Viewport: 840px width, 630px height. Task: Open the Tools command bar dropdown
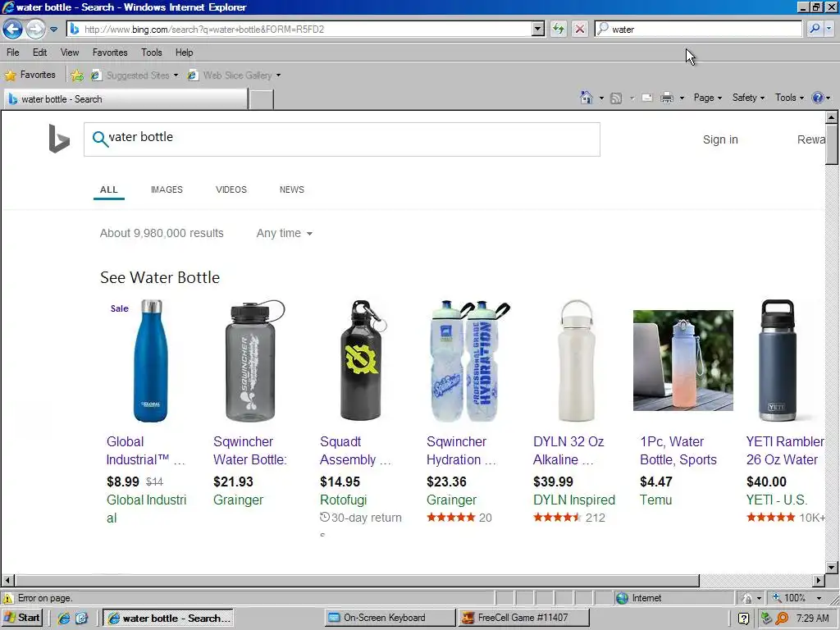790,98
